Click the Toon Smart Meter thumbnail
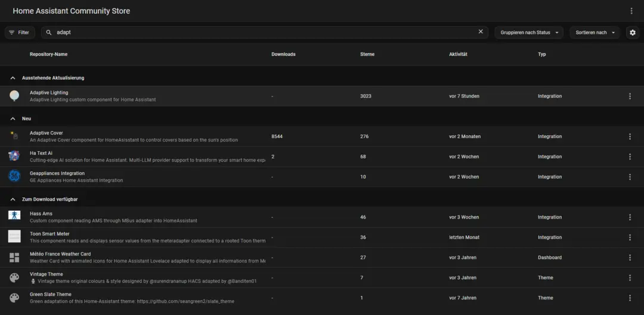The height and width of the screenshot is (315, 644). [x=14, y=236]
